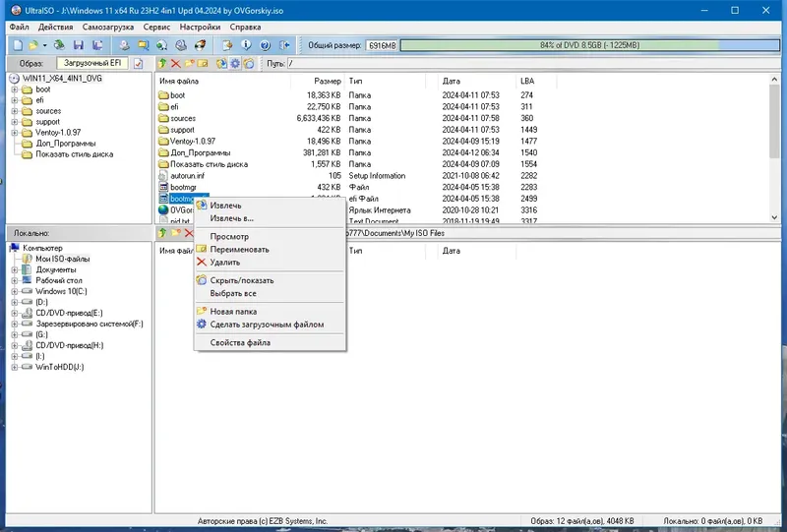This screenshot has height=532, width=787.
Task: Sort by the Размер column header
Action: coord(318,81)
